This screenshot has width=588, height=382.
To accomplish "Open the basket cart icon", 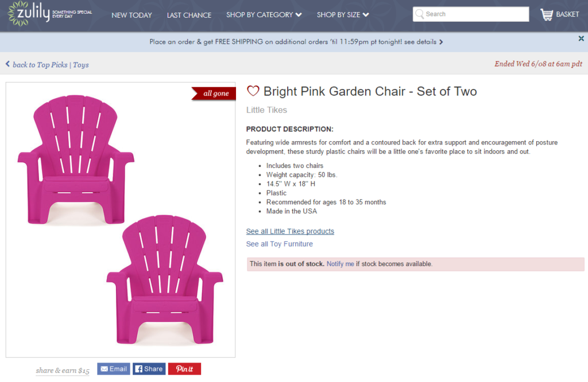I will tap(547, 14).
